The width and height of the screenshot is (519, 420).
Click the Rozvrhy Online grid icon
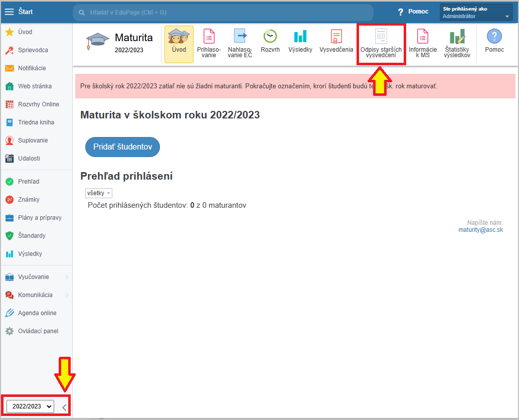(10, 104)
